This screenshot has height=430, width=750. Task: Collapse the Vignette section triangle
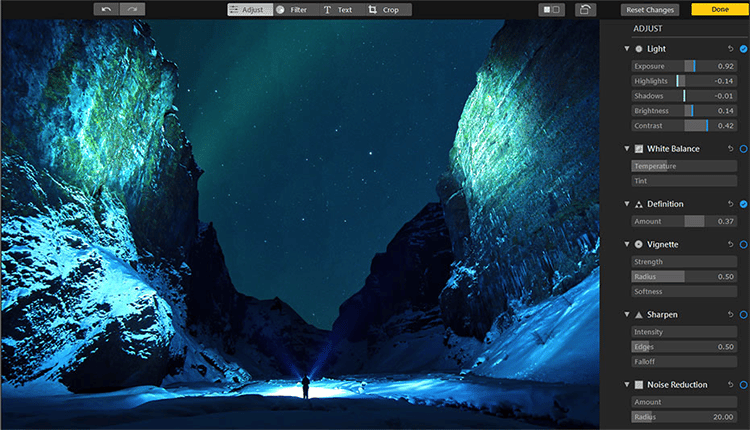[x=626, y=244]
